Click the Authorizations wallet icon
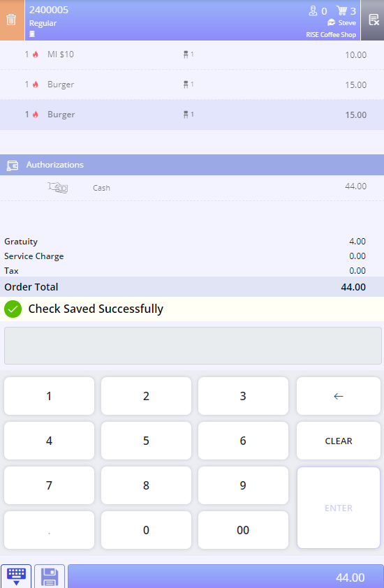 [13, 165]
